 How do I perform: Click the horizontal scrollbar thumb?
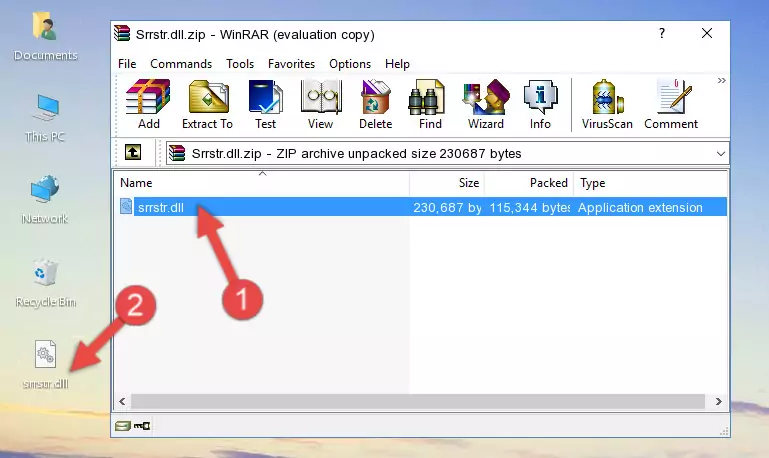pos(418,402)
